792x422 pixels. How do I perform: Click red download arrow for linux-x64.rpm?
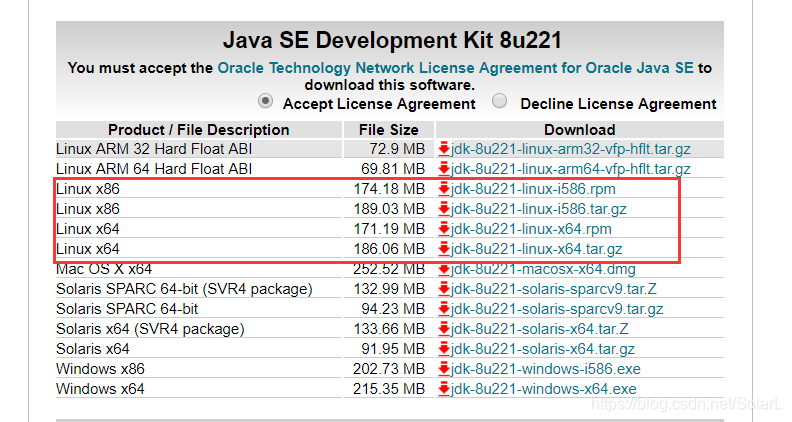click(x=444, y=229)
